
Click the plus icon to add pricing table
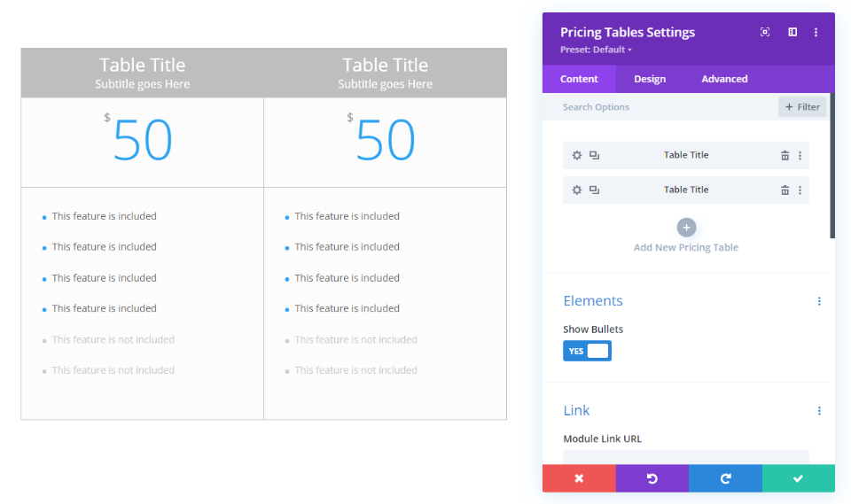686,228
